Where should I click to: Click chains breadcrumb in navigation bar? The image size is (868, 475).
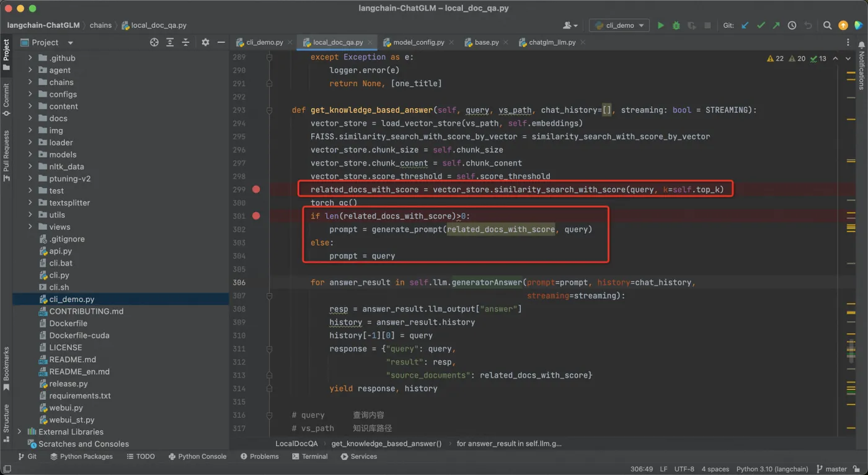click(100, 25)
